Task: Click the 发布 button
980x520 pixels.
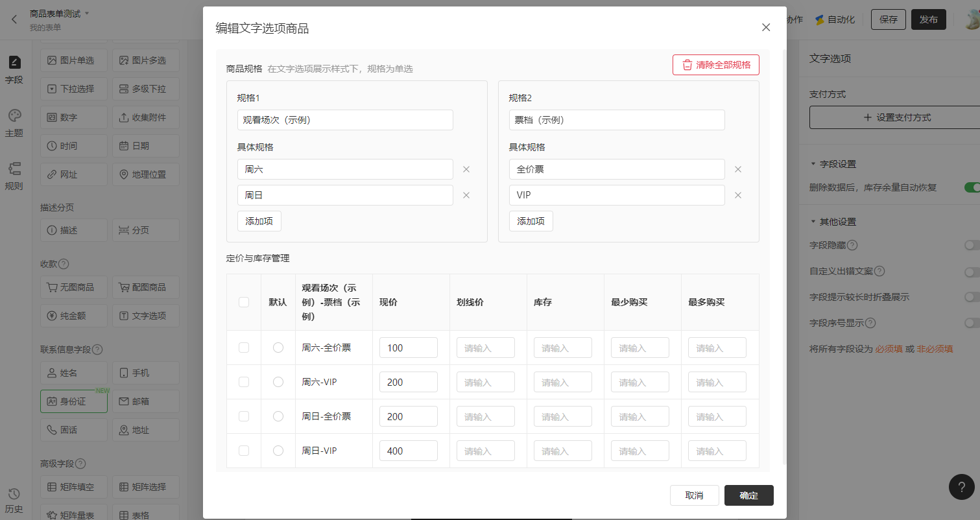Action: click(x=929, y=19)
